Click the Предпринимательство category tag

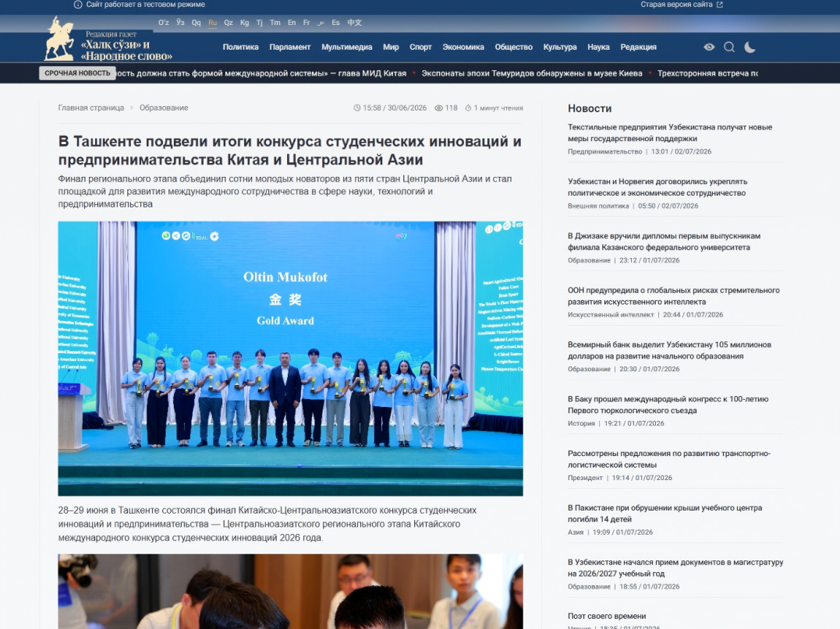tap(604, 151)
